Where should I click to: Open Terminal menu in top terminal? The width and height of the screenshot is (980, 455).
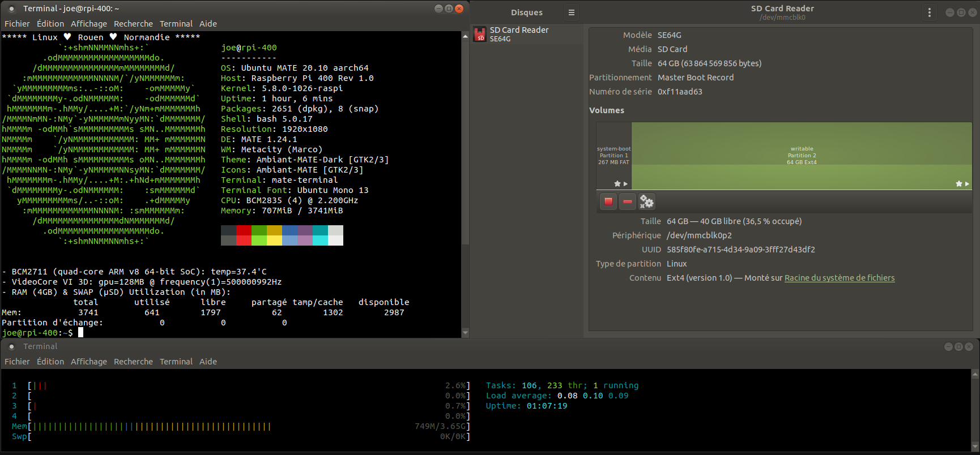click(x=176, y=24)
